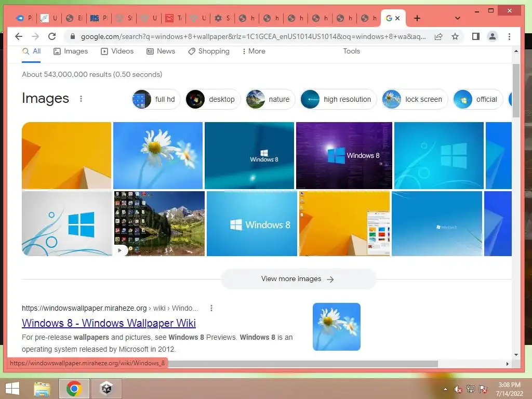Go back to the previous page in Chrome
This screenshot has height=399, width=532.
[x=19, y=36]
